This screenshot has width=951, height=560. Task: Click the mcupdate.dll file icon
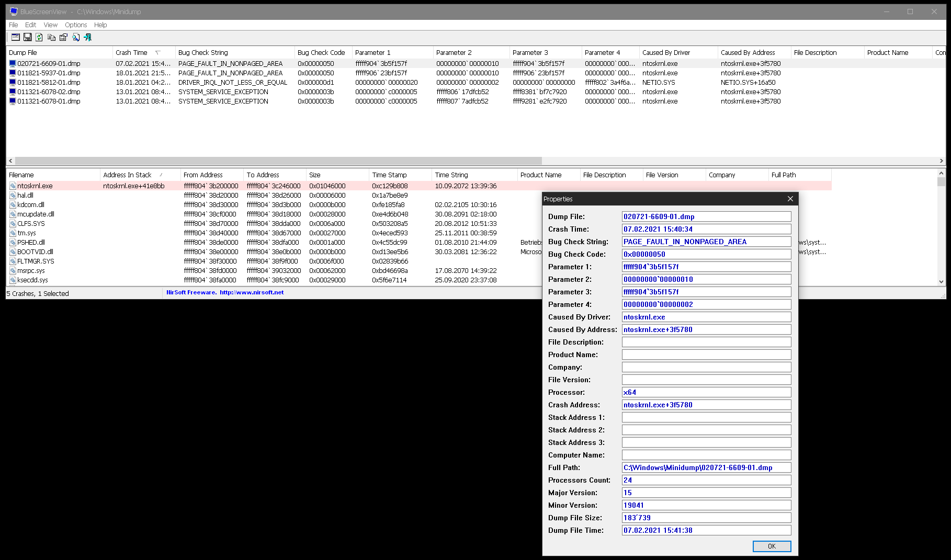[13, 214]
